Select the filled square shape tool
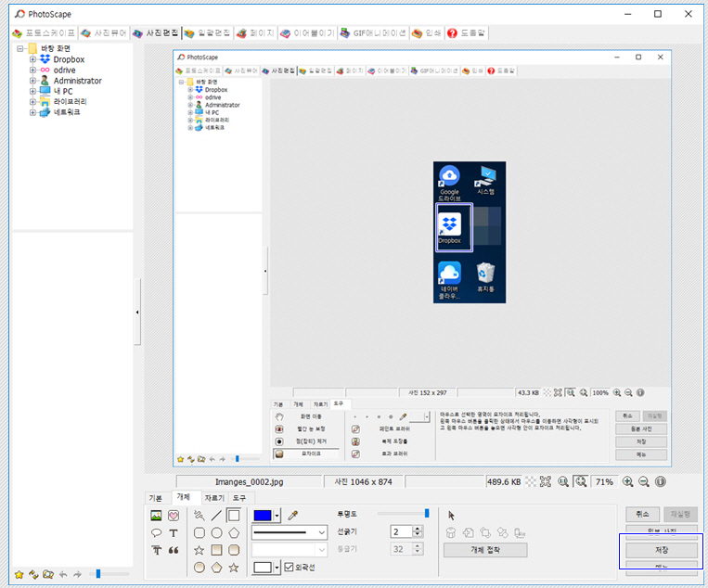The image size is (708, 588). 217,550
